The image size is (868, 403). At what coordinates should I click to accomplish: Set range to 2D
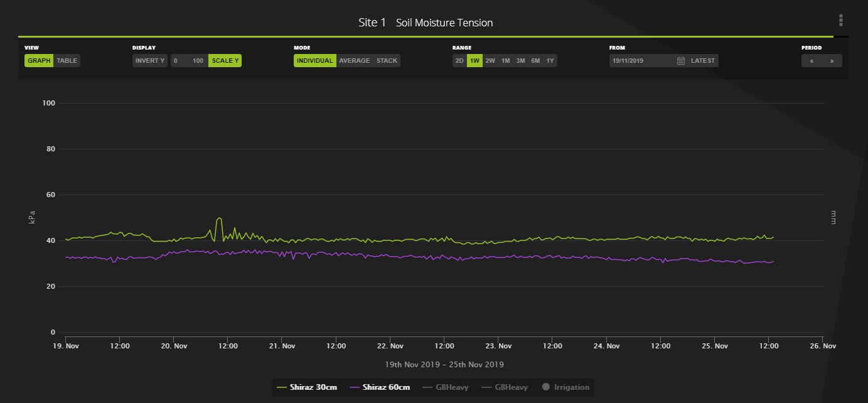click(x=459, y=61)
